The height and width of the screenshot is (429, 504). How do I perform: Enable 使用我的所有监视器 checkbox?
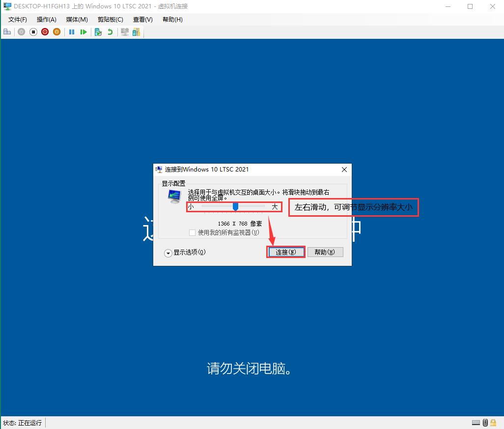(193, 232)
